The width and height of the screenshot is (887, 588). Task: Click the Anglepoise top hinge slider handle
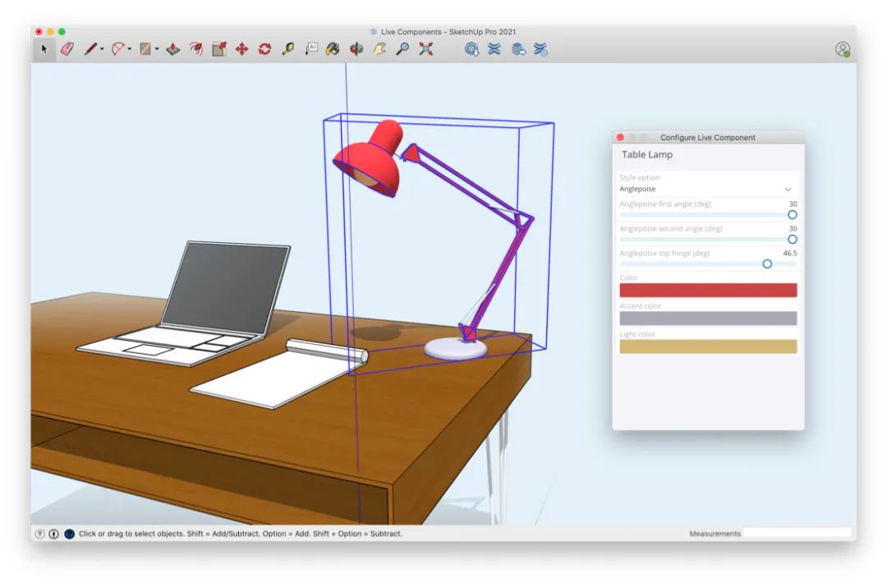click(767, 264)
